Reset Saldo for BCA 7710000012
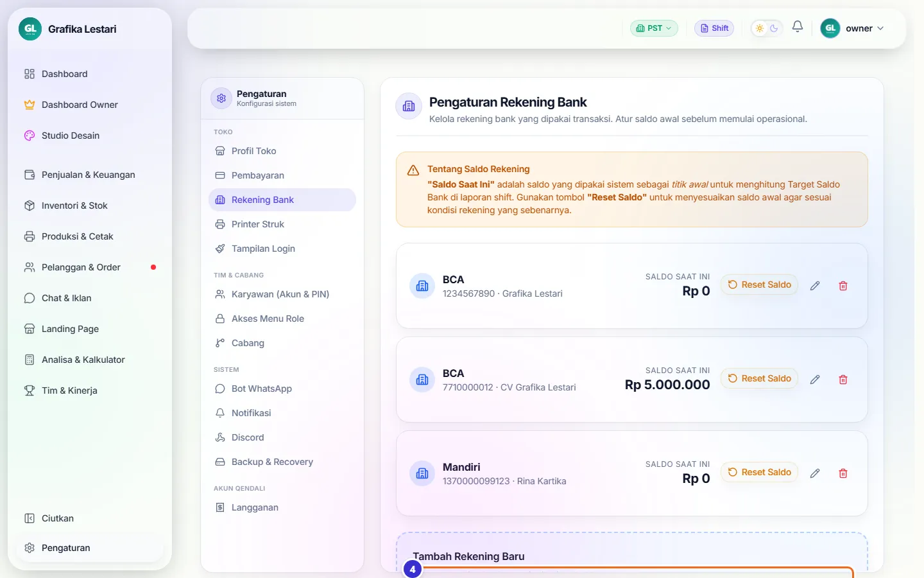Viewport: 924px width, 578px height. click(759, 378)
